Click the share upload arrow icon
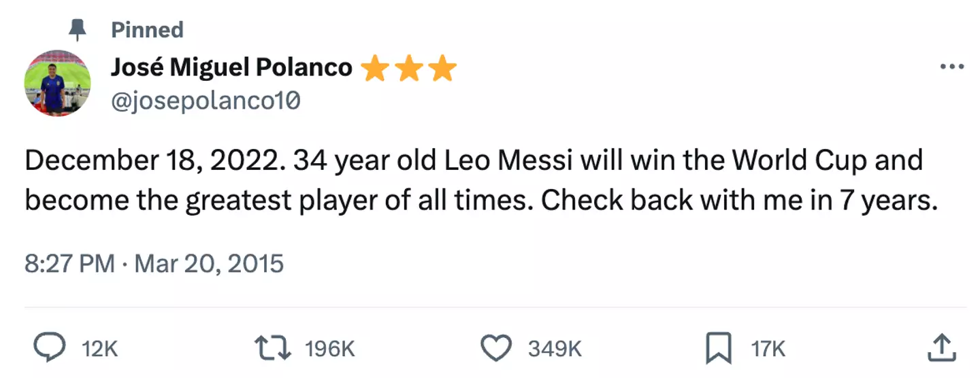980x378 pixels. [943, 347]
